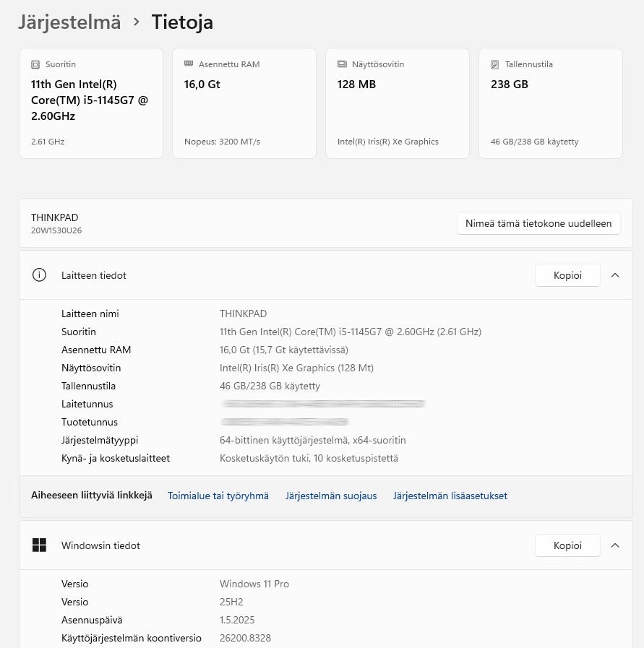This screenshot has width=644, height=648.
Task: Click the breadcrumb arrow separator after Järjestelmä
Action: point(137,22)
